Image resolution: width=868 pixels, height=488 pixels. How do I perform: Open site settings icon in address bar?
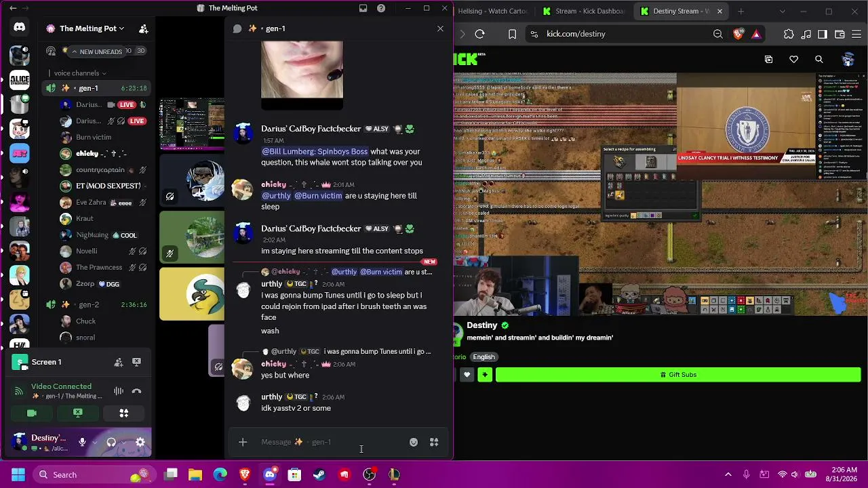(534, 34)
